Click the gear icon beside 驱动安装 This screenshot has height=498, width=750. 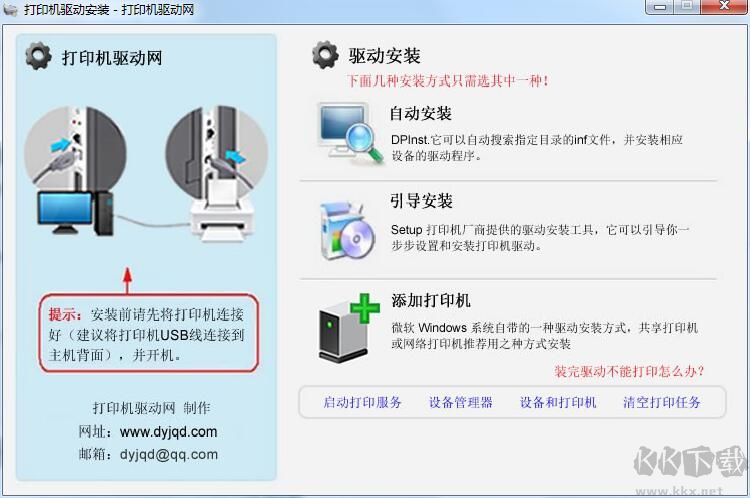pyautogui.click(x=325, y=55)
